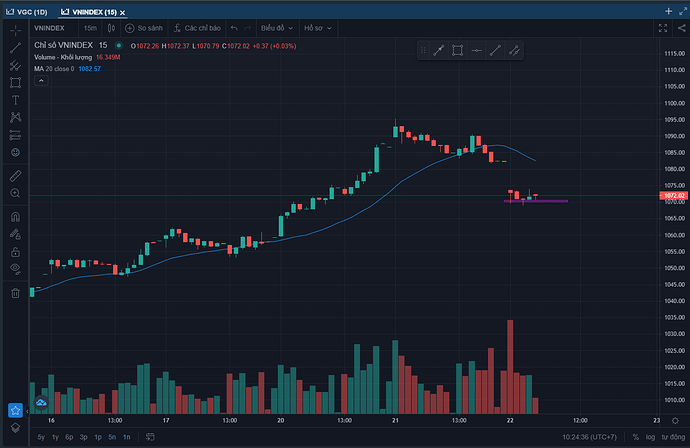Open go-to-date calendar icon
Screen dimensions: 690x448
(150, 437)
